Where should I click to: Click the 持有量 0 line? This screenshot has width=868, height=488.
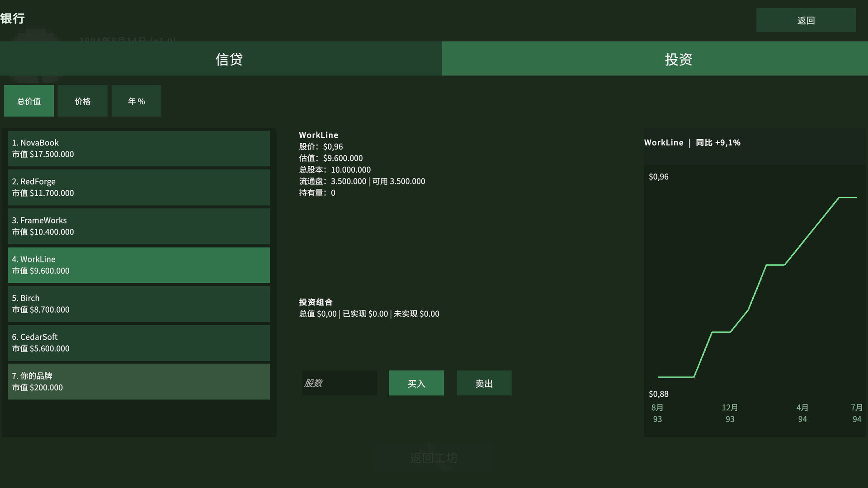[x=317, y=193]
